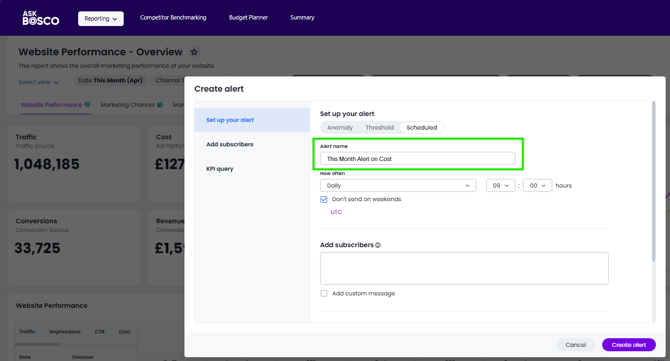Click the UTC timezone link
The height and width of the screenshot is (361, 670).
coord(336,212)
